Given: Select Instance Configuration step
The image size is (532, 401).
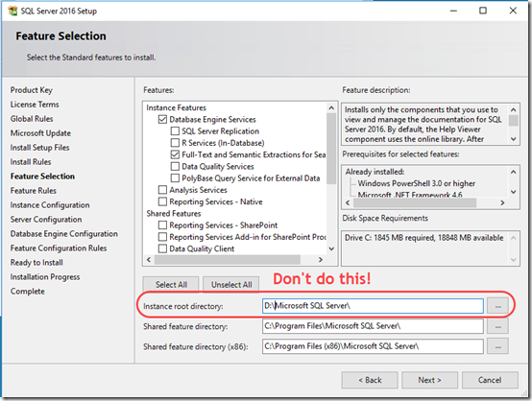Looking at the screenshot, I should click(x=50, y=205).
